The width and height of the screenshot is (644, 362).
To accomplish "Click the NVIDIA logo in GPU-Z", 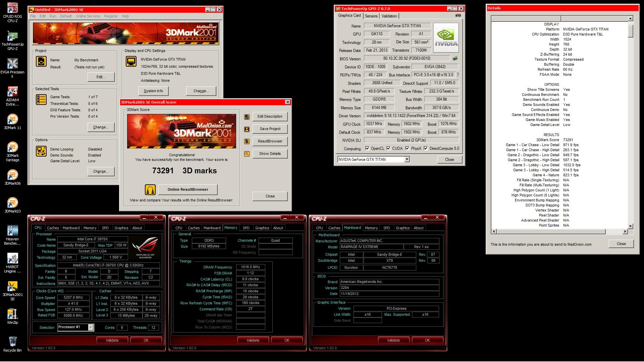I will 446,38.
